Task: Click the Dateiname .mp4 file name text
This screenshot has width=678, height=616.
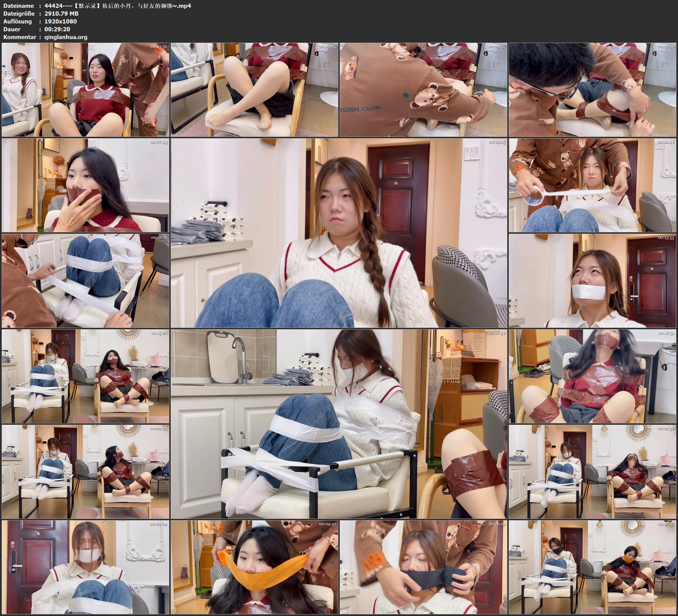Action: click(x=118, y=6)
